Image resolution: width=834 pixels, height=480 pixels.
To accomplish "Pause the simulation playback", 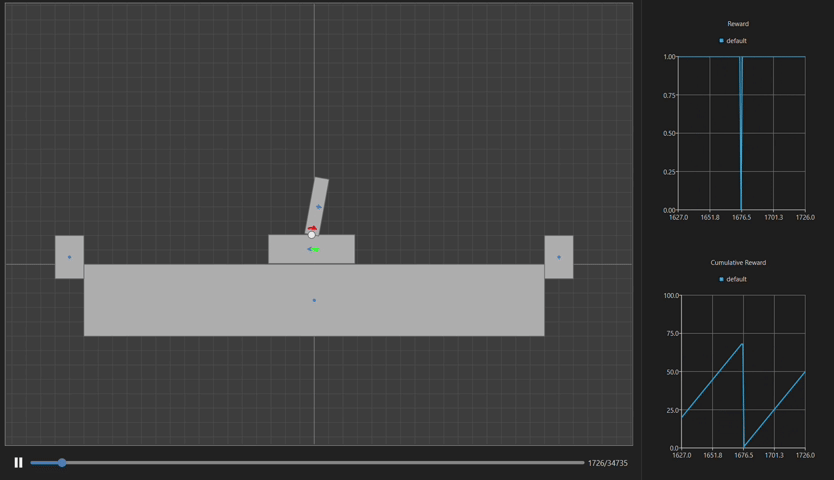I will click(x=18, y=462).
